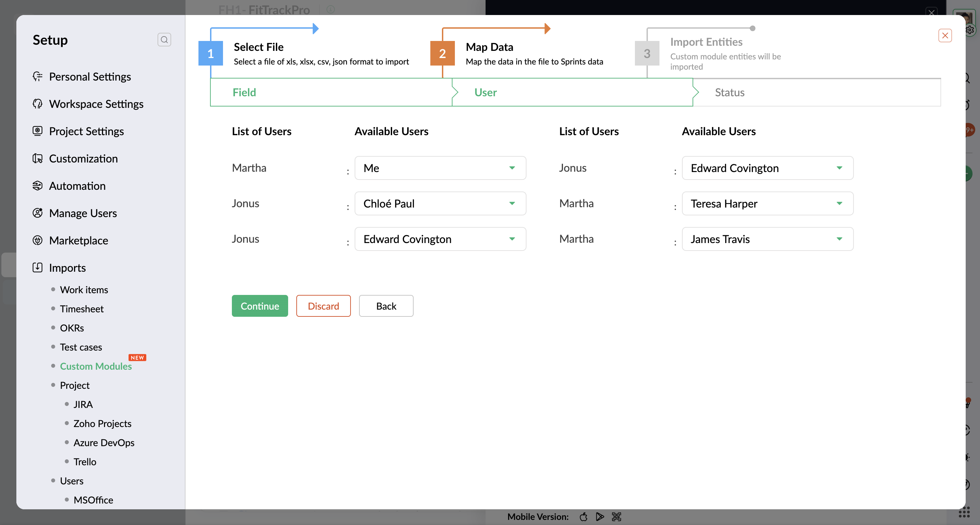Switch to the Field mapping tab
The width and height of the screenshot is (980, 525).
pos(244,92)
